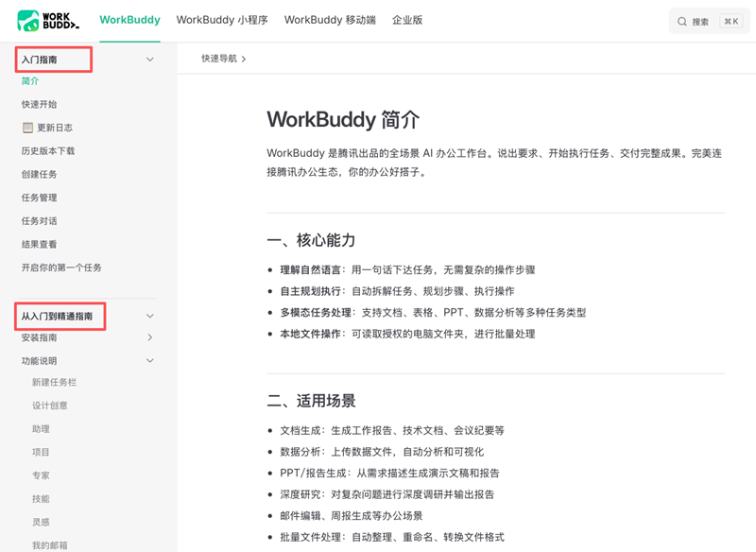Select the 入门指南 sidebar heading
The width and height of the screenshot is (756, 552).
(x=39, y=60)
